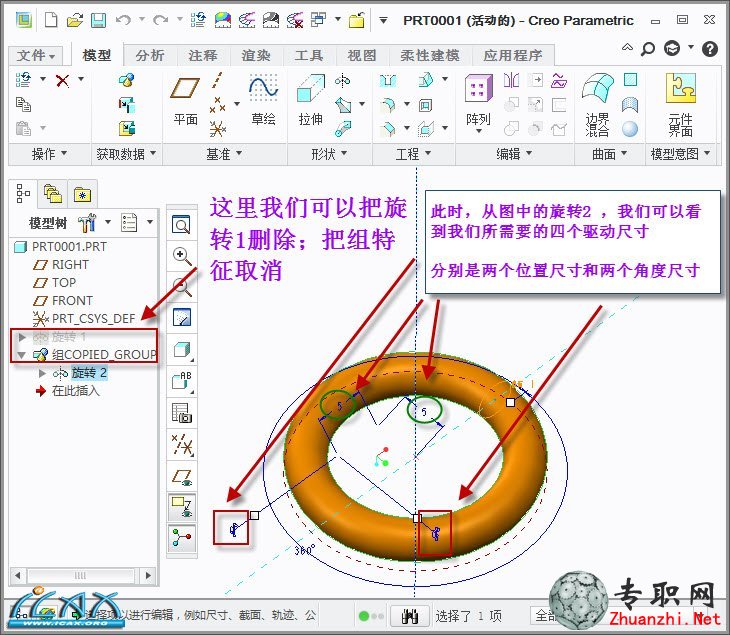The height and width of the screenshot is (635, 730).
Task: Click the Coordinate System icon in ribbon
Action: click(217, 128)
